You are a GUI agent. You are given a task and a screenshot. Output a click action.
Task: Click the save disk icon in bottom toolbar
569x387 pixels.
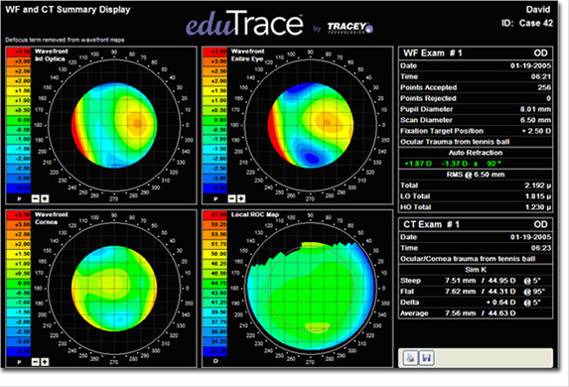click(x=427, y=358)
